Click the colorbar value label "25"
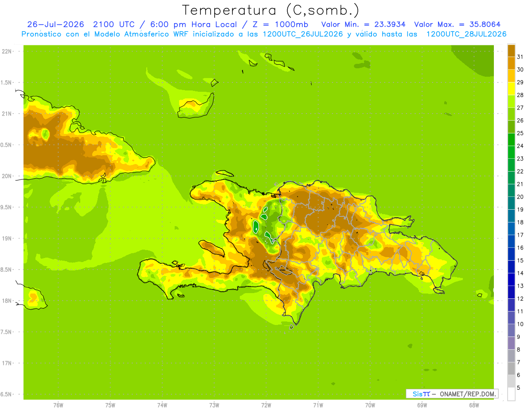532x411 pixels. pyautogui.click(x=520, y=133)
